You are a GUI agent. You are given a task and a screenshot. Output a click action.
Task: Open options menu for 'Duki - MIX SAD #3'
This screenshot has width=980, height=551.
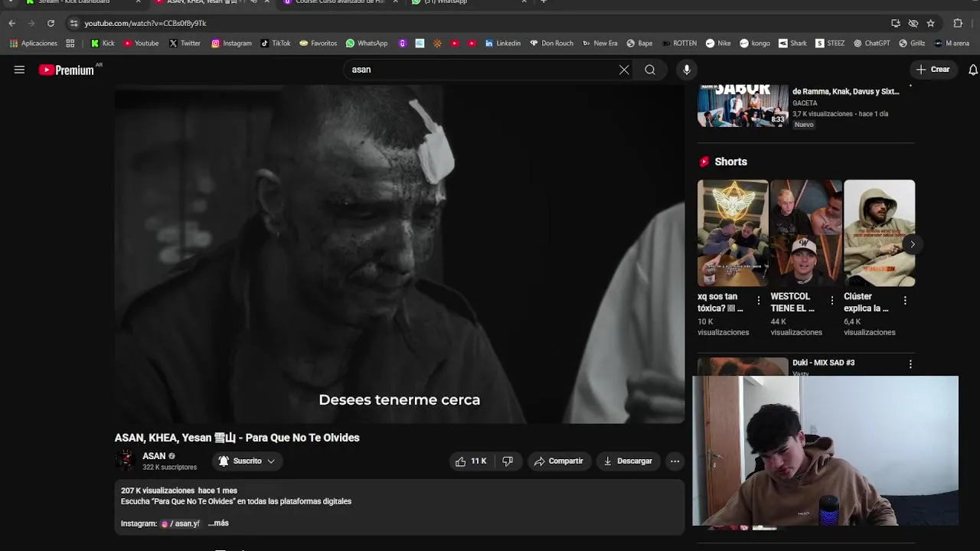910,364
